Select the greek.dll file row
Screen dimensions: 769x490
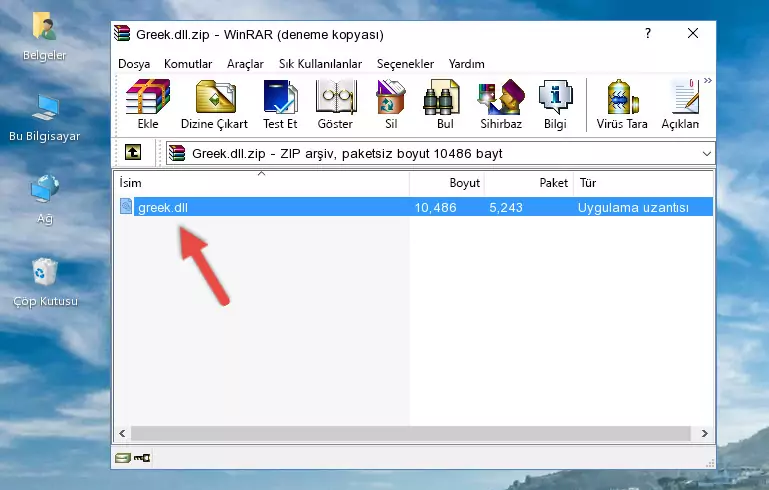pyautogui.click(x=414, y=207)
